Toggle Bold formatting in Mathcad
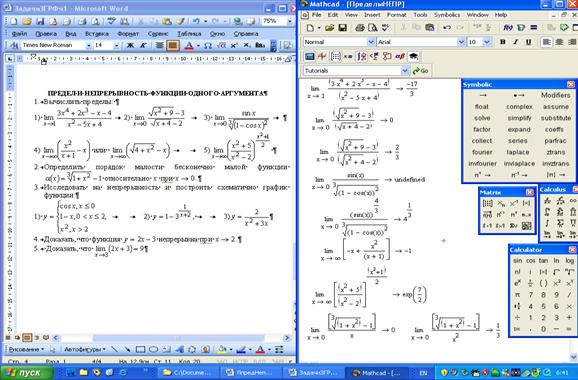Viewport: 578px width, 380px height. coord(502,42)
